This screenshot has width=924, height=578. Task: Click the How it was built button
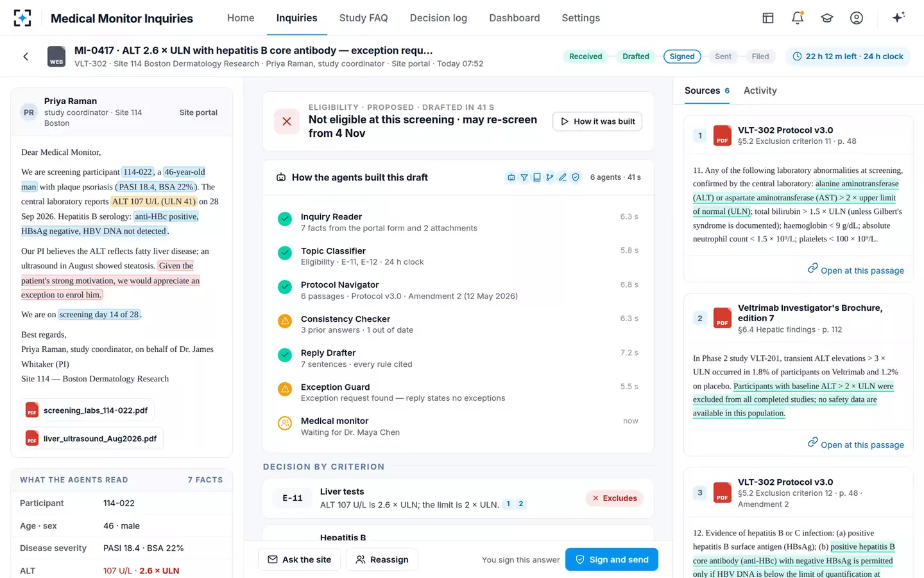pos(597,121)
